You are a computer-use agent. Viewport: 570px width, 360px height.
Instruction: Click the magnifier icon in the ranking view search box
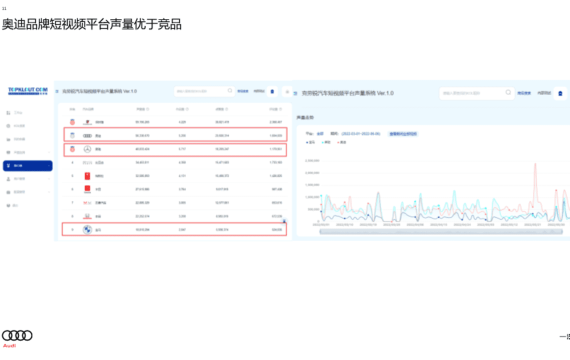(x=230, y=91)
